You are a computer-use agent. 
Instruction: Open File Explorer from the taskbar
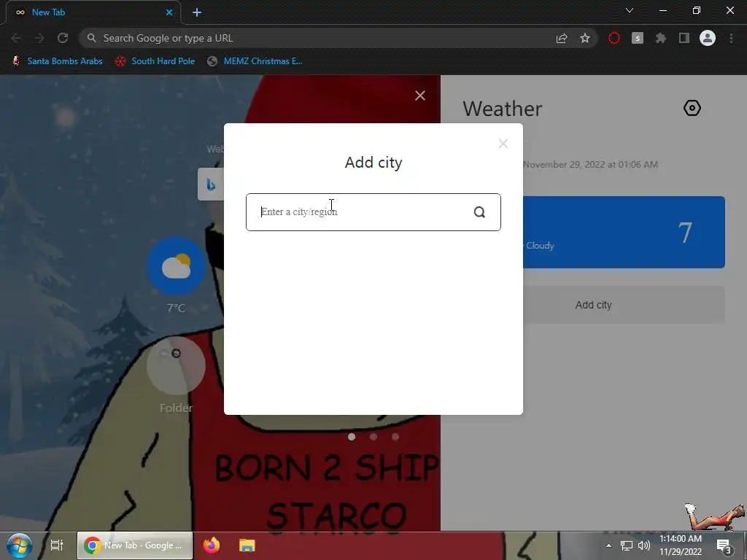tap(247, 545)
